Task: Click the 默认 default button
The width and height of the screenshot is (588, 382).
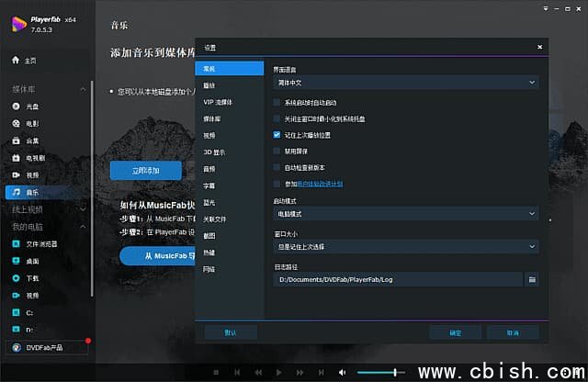Action: point(231,332)
